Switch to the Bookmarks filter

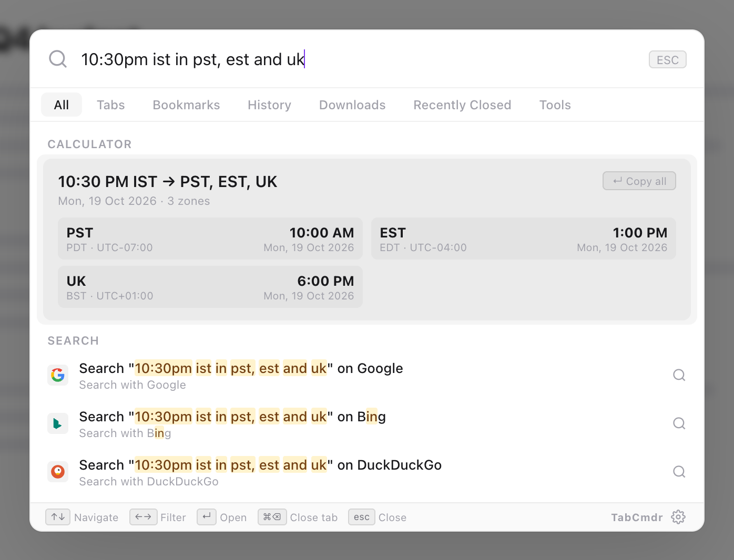pos(186,105)
